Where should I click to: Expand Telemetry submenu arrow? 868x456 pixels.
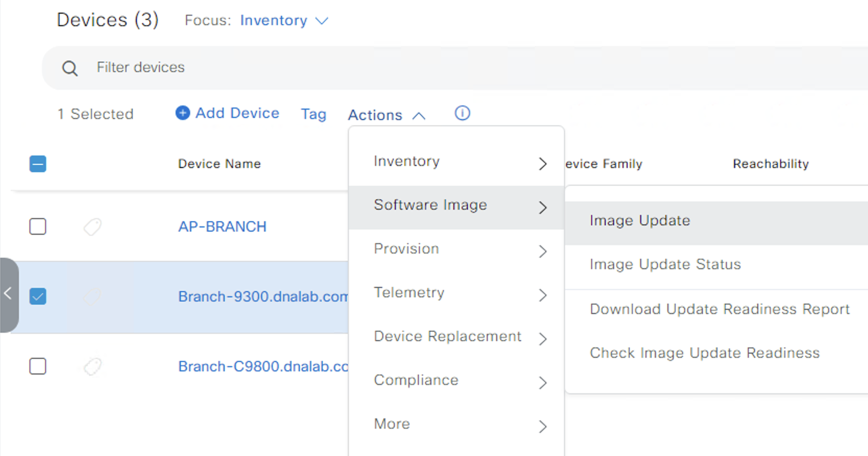click(543, 295)
